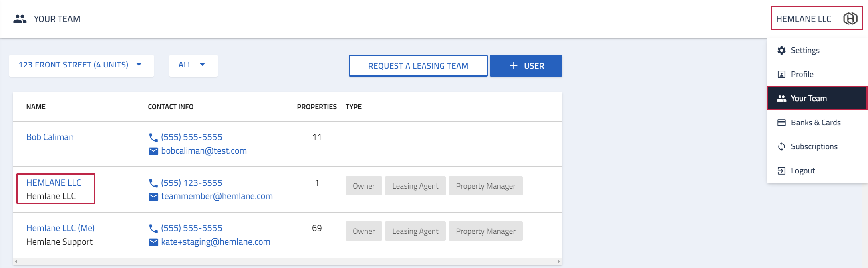Image resolution: width=868 pixels, height=268 pixels.
Task: Click the TYPE column header
Action: click(x=354, y=107)
